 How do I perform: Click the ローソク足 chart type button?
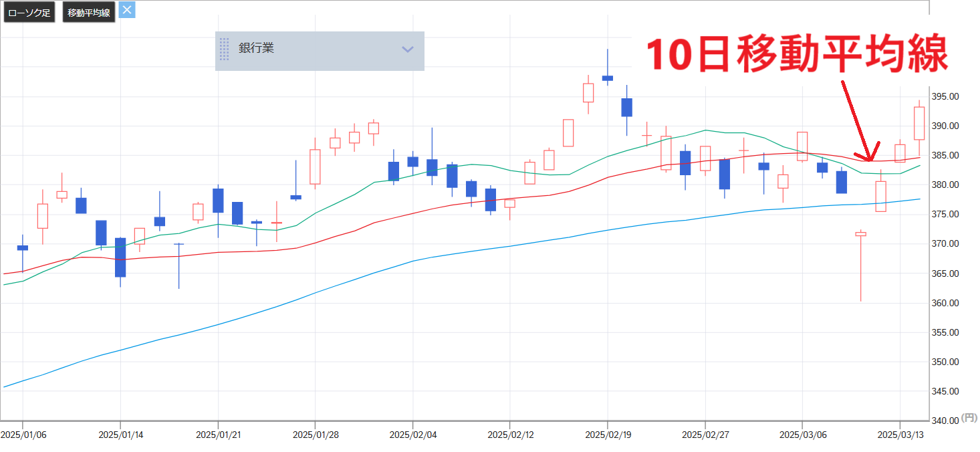29,13
